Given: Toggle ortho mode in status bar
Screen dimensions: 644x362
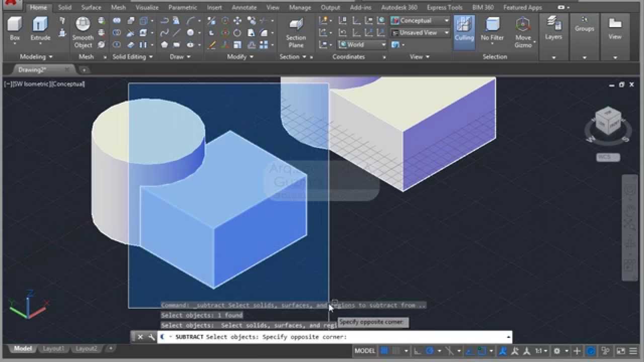Looking at the screenshot, I should [418, 350].
